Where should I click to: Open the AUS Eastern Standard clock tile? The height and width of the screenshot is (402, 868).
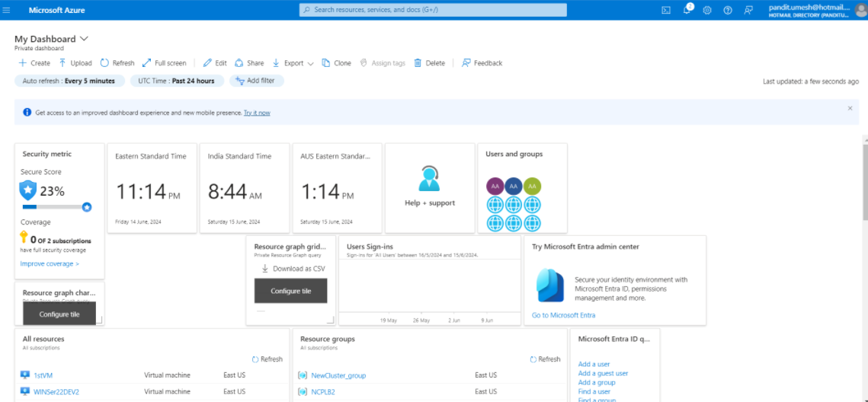pyautogui.click(x=337, y=188)
